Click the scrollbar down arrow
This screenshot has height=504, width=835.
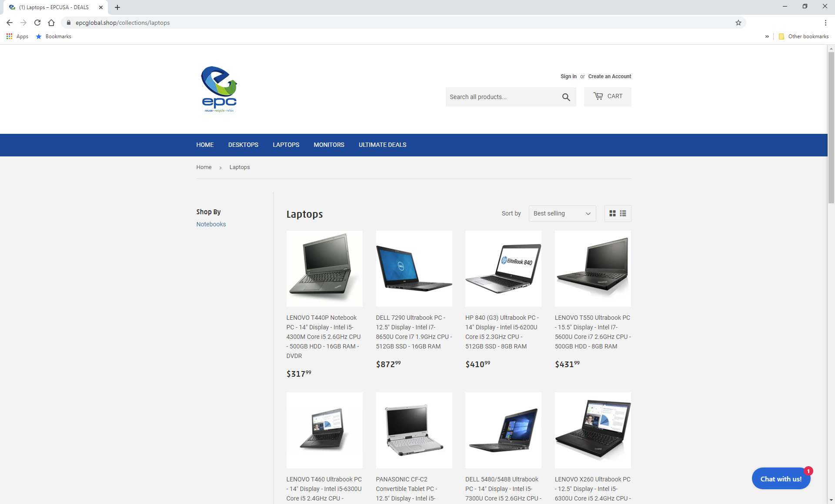coord(831,500)
